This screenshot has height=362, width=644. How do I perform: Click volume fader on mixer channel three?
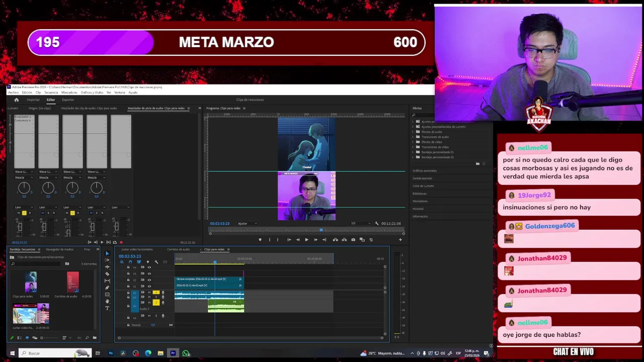tap(68, 233)
